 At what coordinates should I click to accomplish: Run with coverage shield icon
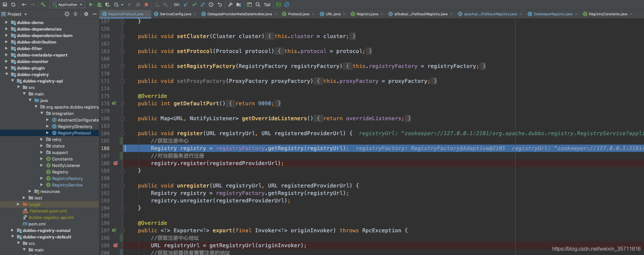108,5
